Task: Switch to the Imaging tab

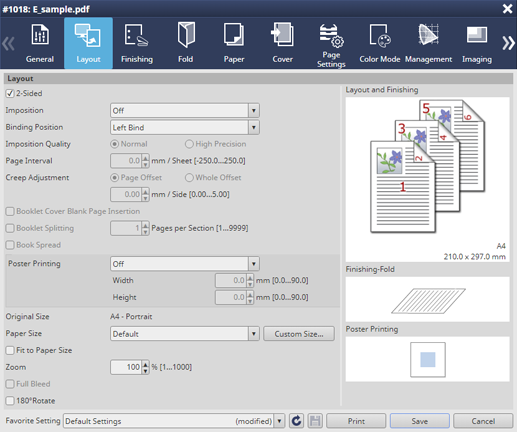Action: 477,43
